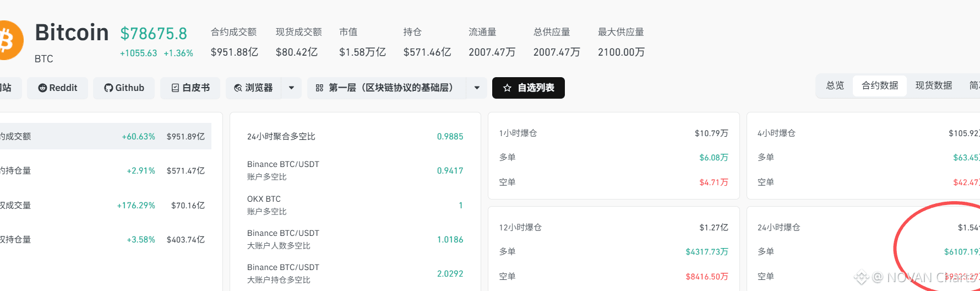Click 1小时爆仓 多单 value $6.08万
Viewport: 980px width, 291px height.
tap(714, 157)
